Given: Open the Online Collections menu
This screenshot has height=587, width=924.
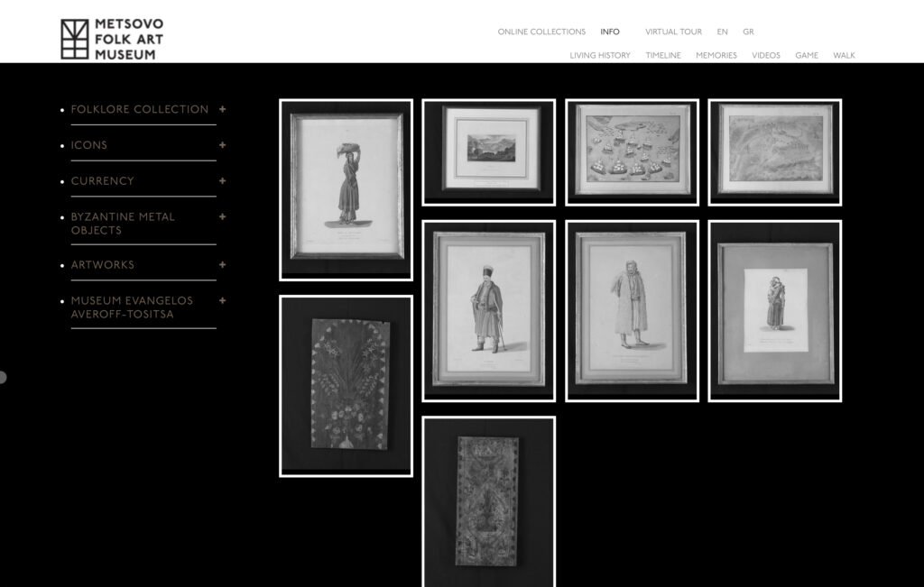Looking at the screenshot, I should (541, 32).
